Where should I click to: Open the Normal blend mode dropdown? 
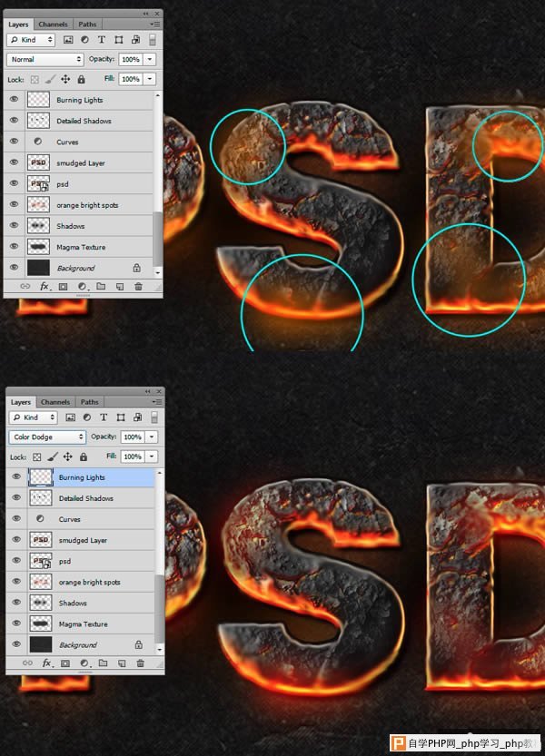(x=45, y=59)
